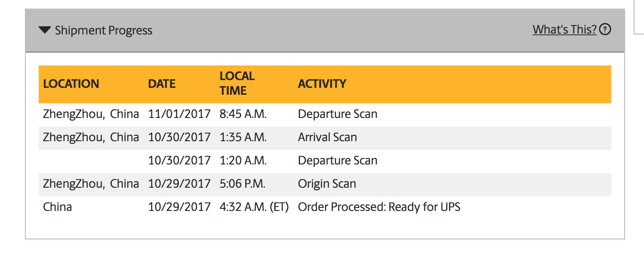Screen dimensions: 644x254
Task: Click the China location in the last row
Action: point(58,207)
